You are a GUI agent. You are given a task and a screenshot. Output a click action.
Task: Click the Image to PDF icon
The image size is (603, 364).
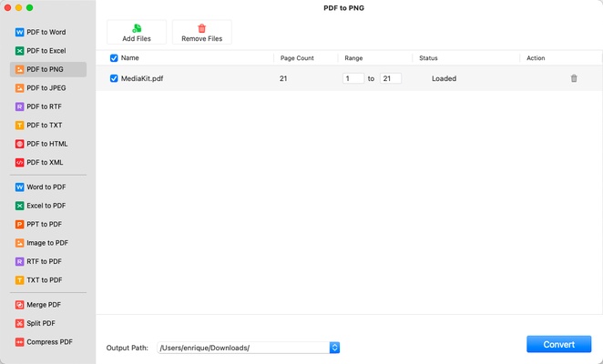coord(19,243)
